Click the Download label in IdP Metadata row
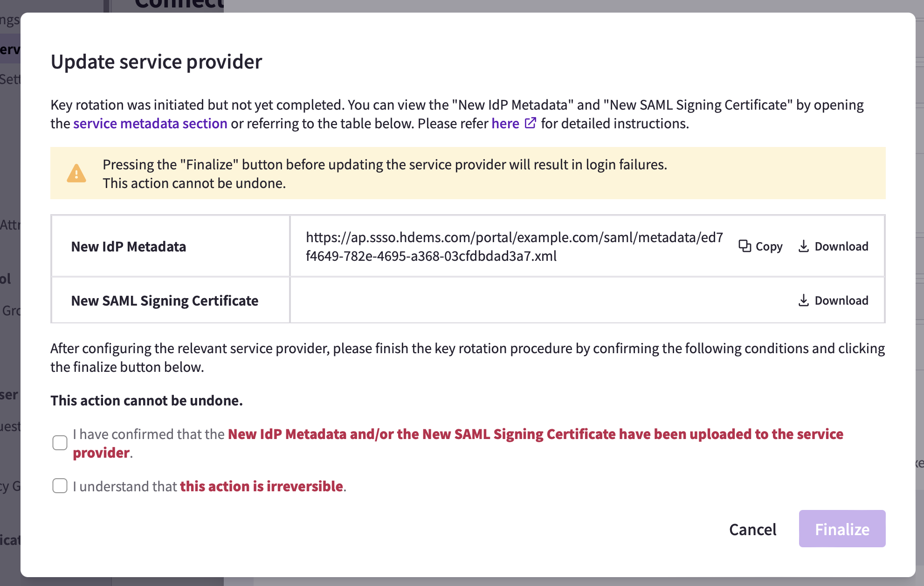 (x=841, y=246)
